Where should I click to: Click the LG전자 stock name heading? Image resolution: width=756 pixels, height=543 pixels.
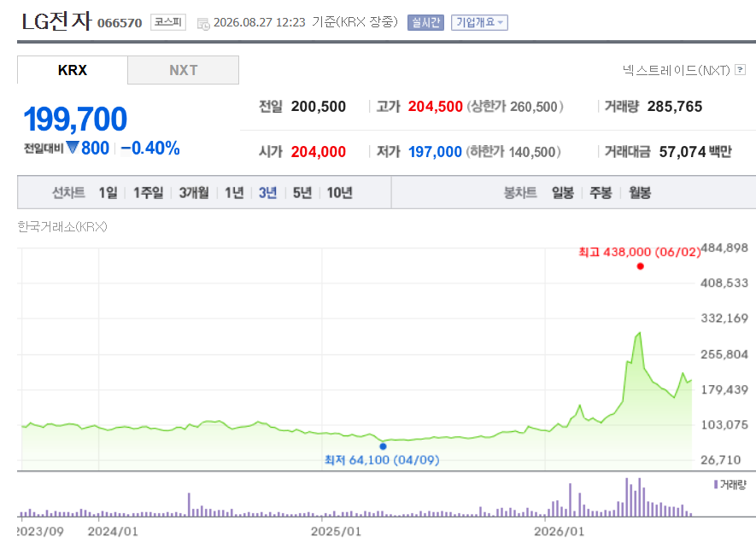[x=56, y=21]
